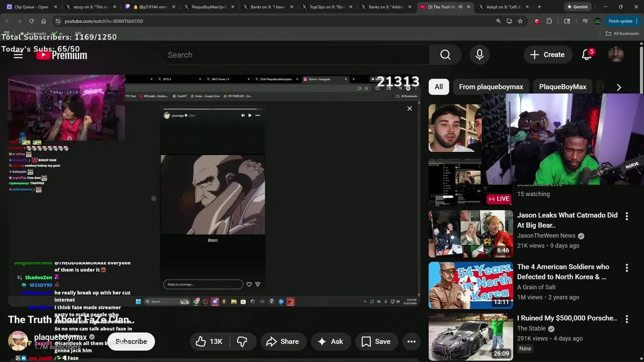Open the YouTube hamburger guide menu
The height and width of the screenshot is (362, 644).
(18, 55)
